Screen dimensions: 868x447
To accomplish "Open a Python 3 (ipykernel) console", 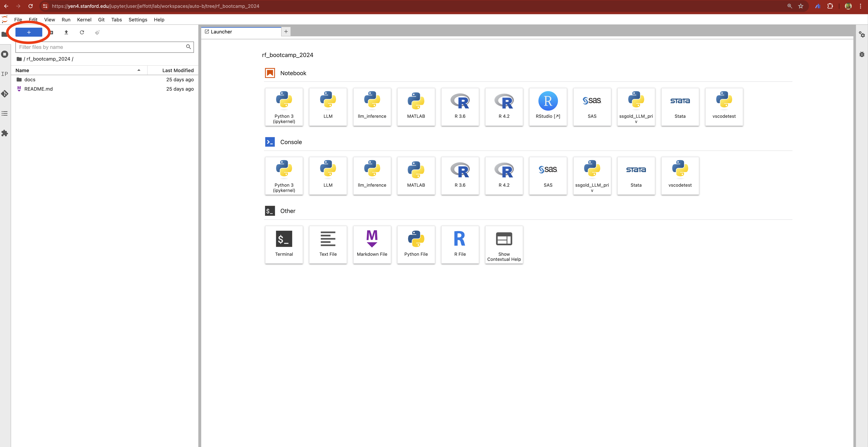I will coord(284,176).
